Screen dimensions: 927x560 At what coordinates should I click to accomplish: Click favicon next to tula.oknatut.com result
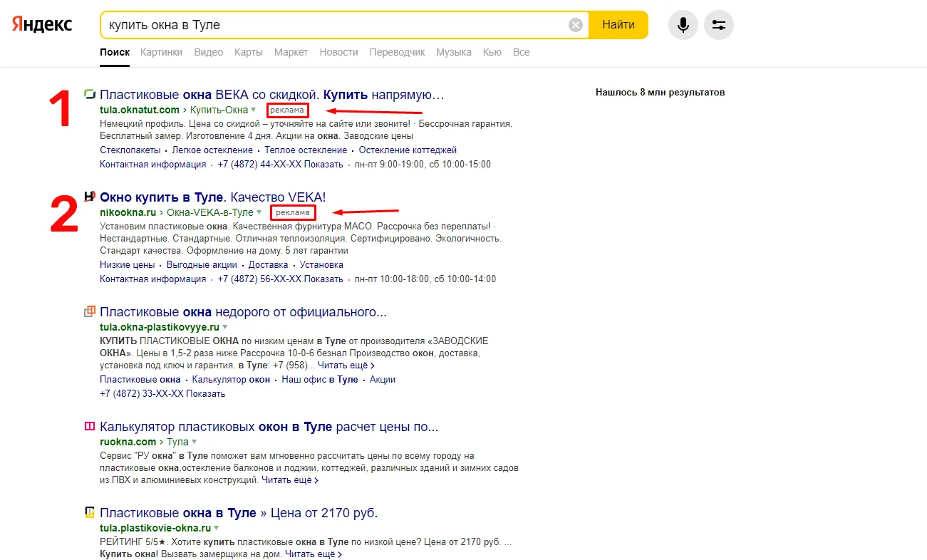90,95
